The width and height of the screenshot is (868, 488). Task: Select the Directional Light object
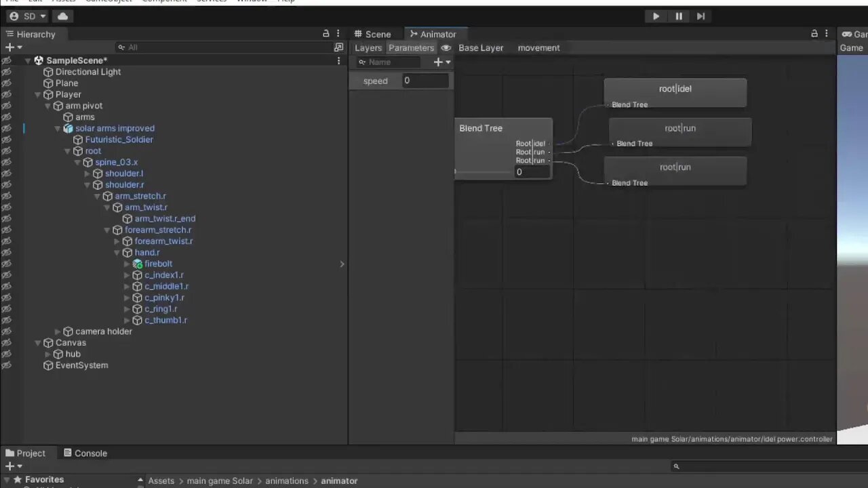[88, 72]
